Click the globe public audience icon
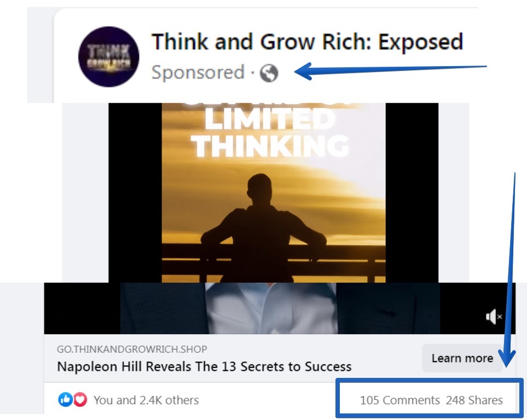 coord(269,73)
